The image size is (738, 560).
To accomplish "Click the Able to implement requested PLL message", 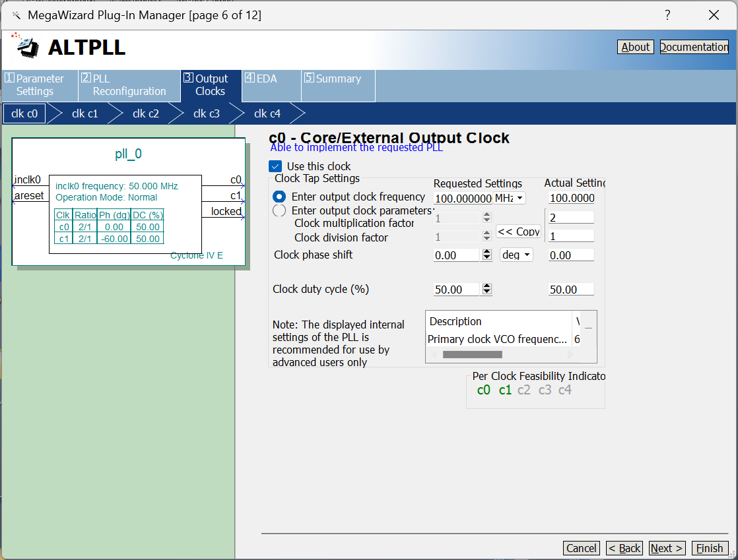I will 356,148.
